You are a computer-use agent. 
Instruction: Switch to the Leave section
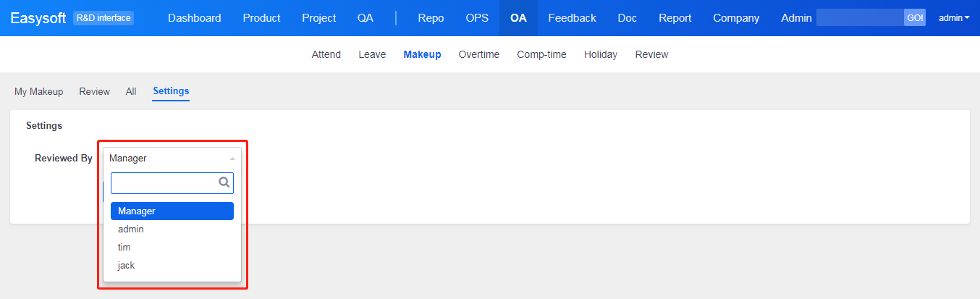pos(372,54)
